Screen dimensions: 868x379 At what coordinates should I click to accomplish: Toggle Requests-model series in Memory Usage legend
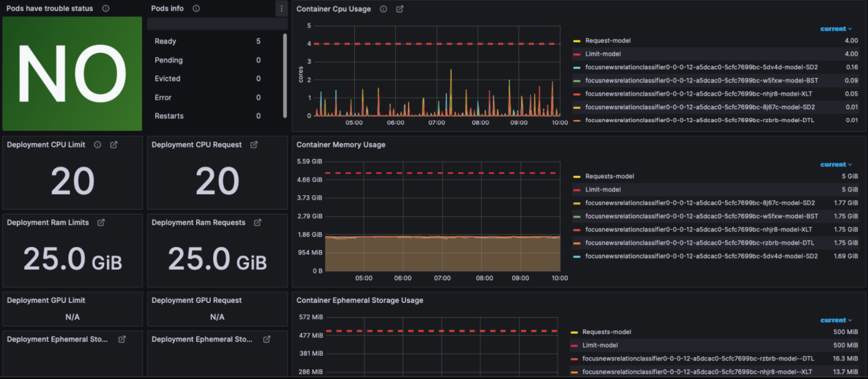(610, 176)
